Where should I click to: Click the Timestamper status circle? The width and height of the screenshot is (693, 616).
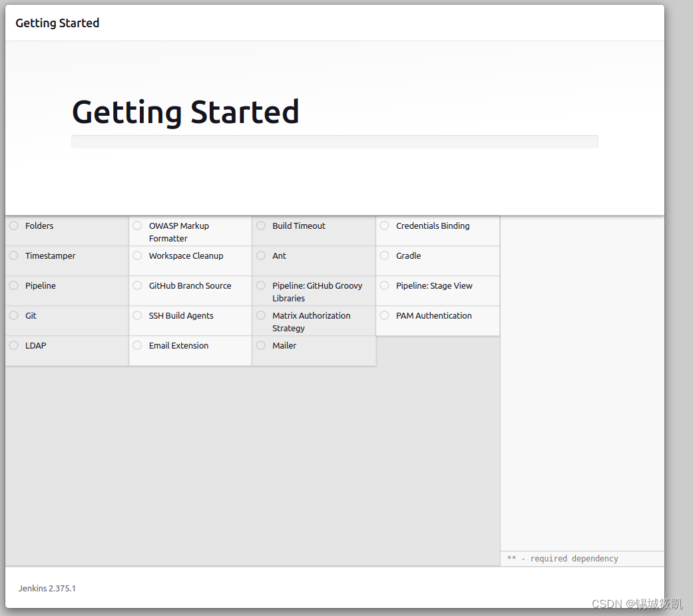click(14, 255)
